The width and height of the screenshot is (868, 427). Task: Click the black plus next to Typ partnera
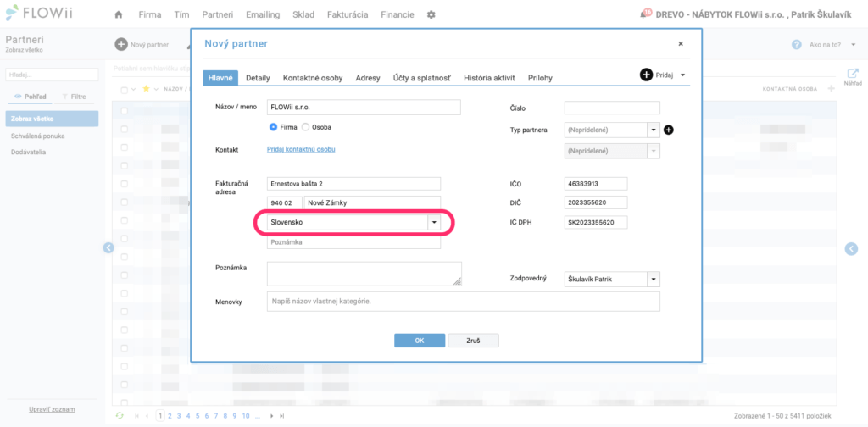coord(668,130)
